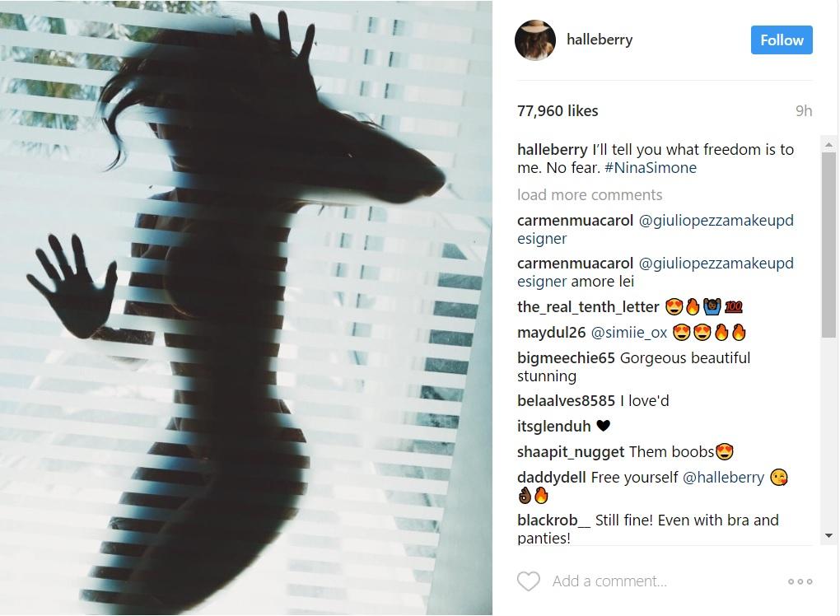Open the halleberry username in header
Screen dimensions: 840x616
pos(600,40)
